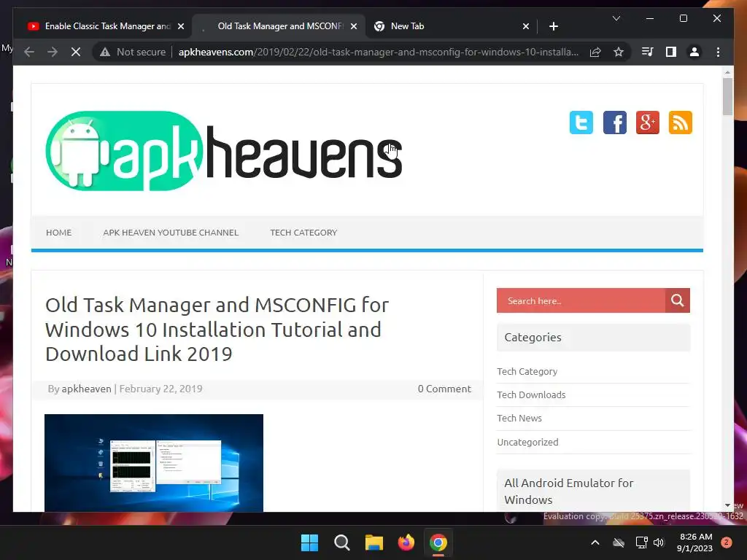Open tab search dropdown chevron
The height and width of the screenshot is (560, 747).
[x=616, y=18]
